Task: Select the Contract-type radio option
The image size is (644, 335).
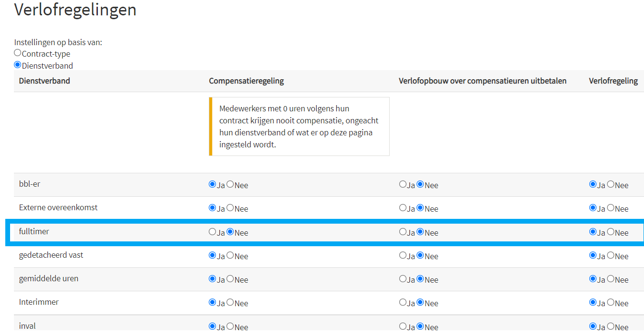Action: pos(18,53)
